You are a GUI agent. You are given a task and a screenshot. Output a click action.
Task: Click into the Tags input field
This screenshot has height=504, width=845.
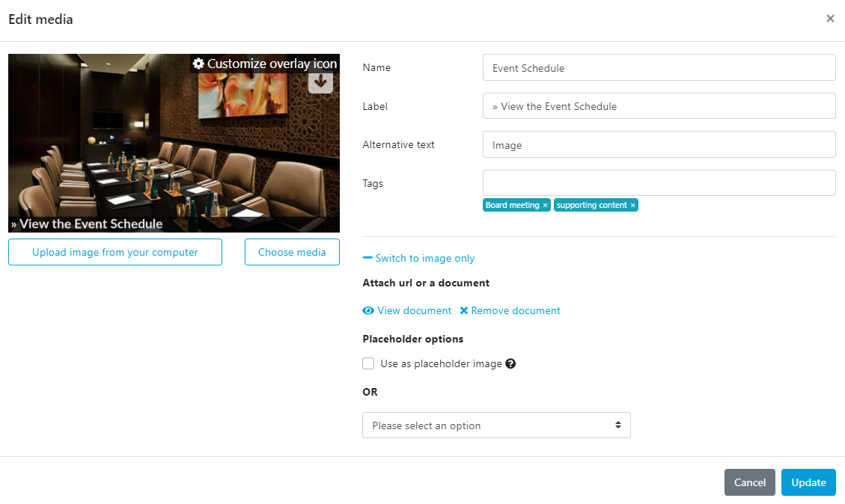659,183
